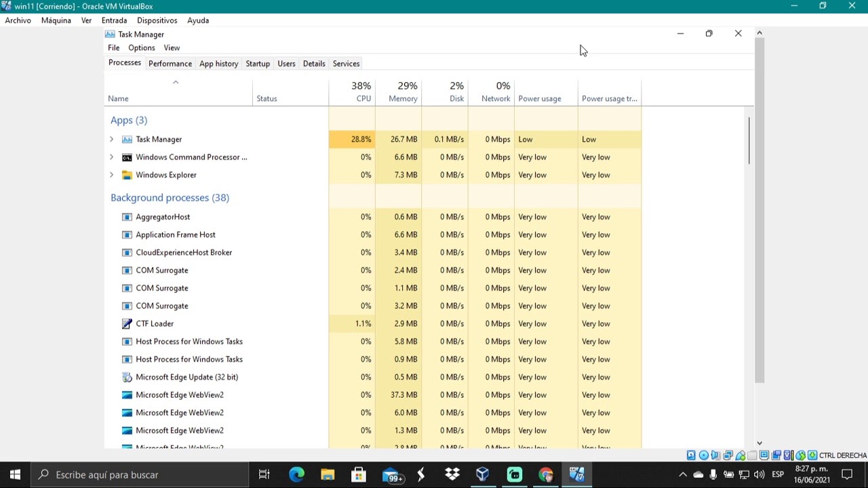Image resolution: width=868 pixels, height=488 pixels.
Task: Click the CTF Loader pen icon
Action: tap(127, 324)
